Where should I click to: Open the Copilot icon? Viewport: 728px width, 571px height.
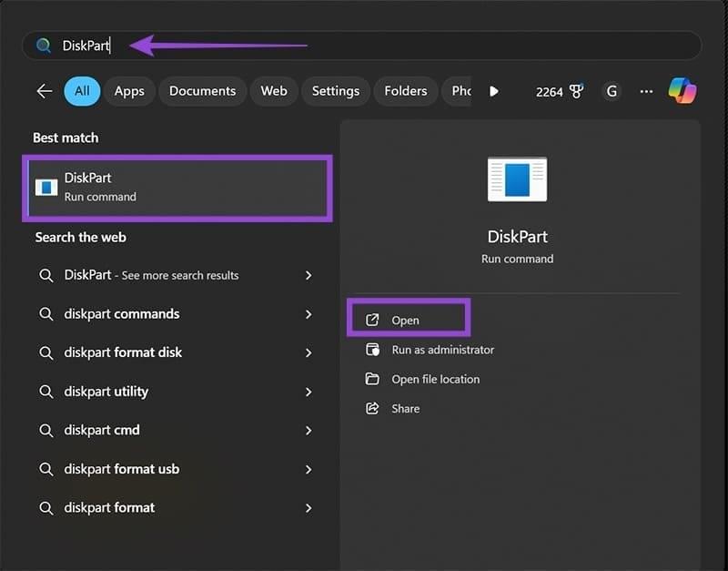(682, 91)
